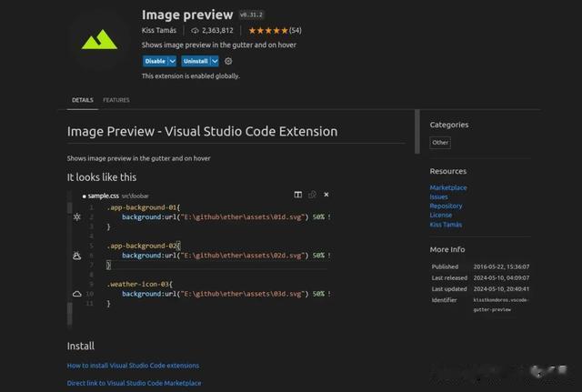Click the details pane vertical scrollbar
This screenshot has height=392, width=582.
pos(417,131)
